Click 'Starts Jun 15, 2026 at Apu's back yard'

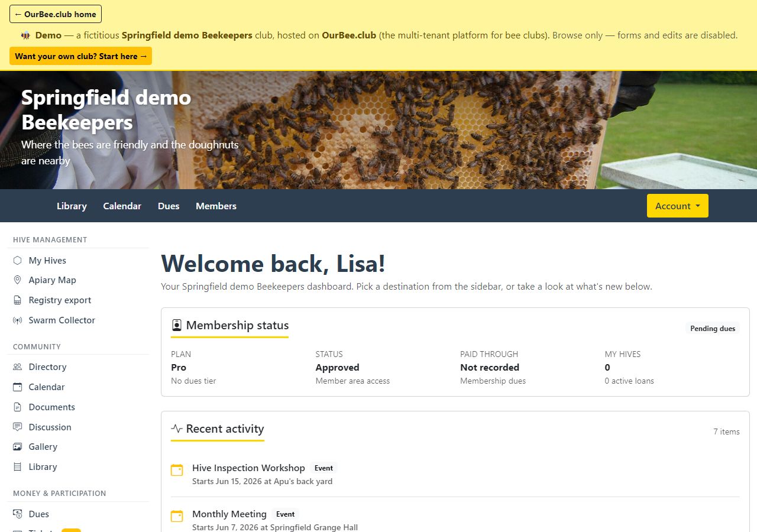[x=262, y=481]
